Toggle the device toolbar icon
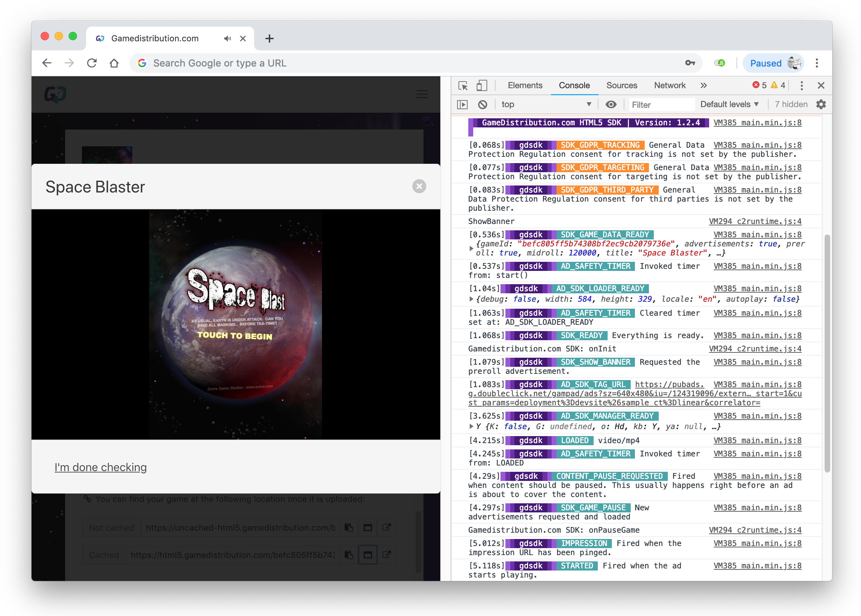 tap(481, 85)
